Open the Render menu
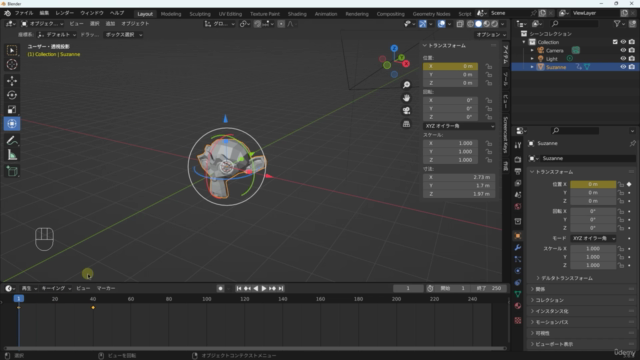The width and height of the screenshot is (640, 360). point(64,13)
